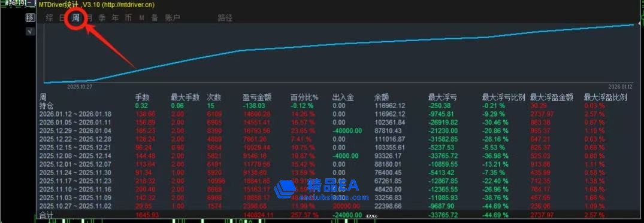Click the 最大浮亏 column header
The image size is (644, 223).
click(442, 97)
